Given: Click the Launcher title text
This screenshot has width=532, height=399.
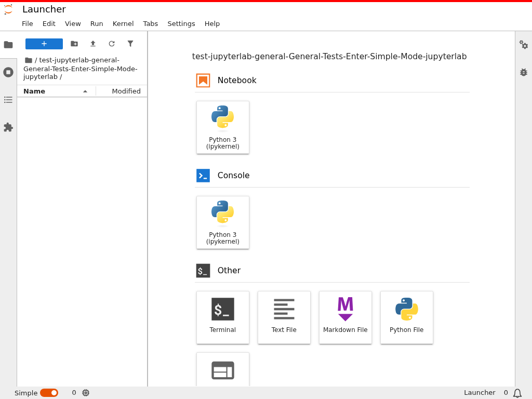Looking at the screenshot, I should [44, 9].
